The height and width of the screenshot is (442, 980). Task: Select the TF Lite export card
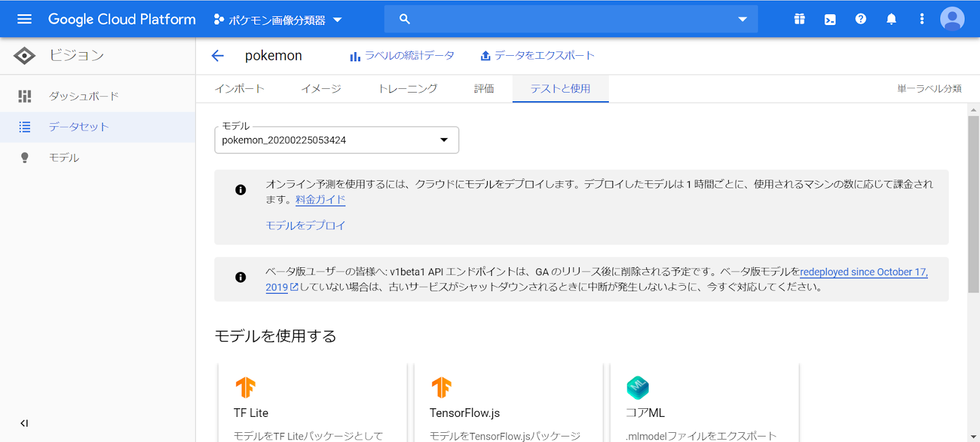pyautogui.click(x=312, y=402)
